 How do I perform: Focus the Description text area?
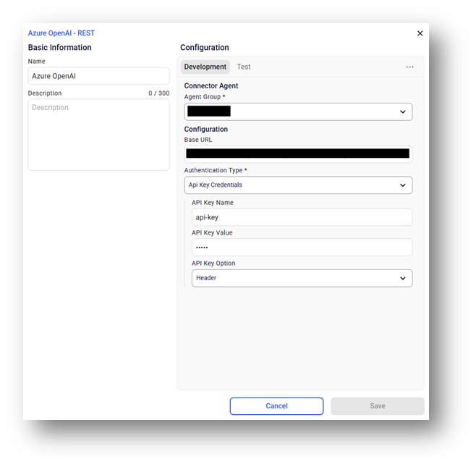coord(98,135)
